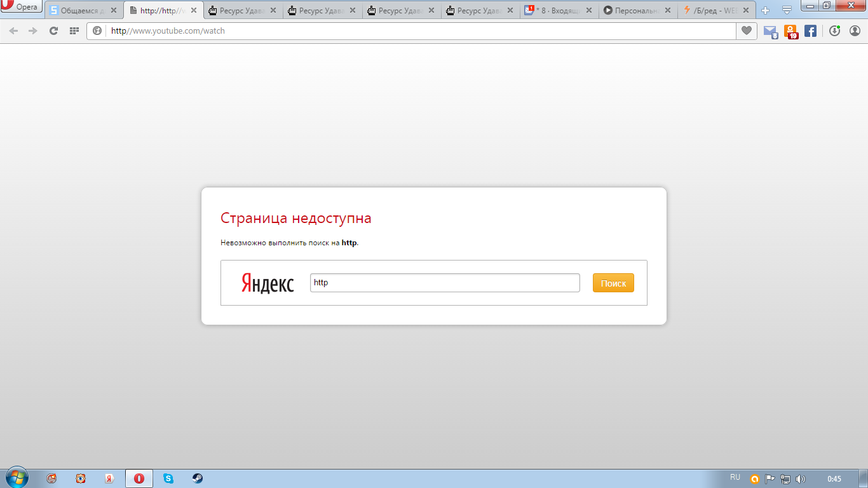The image size is (868, 488).
Task: Open the mail extension icon
Action: tap(770, 31)
